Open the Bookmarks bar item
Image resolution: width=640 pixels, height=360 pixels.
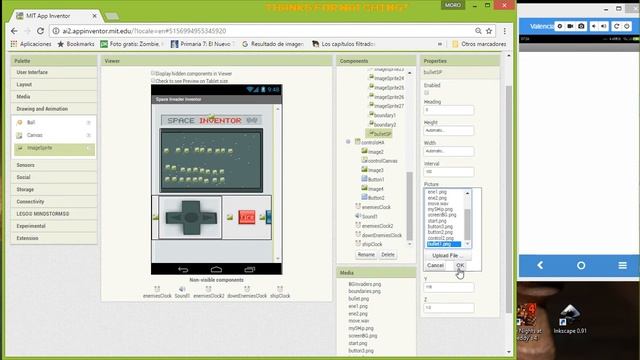pos(76,44)
